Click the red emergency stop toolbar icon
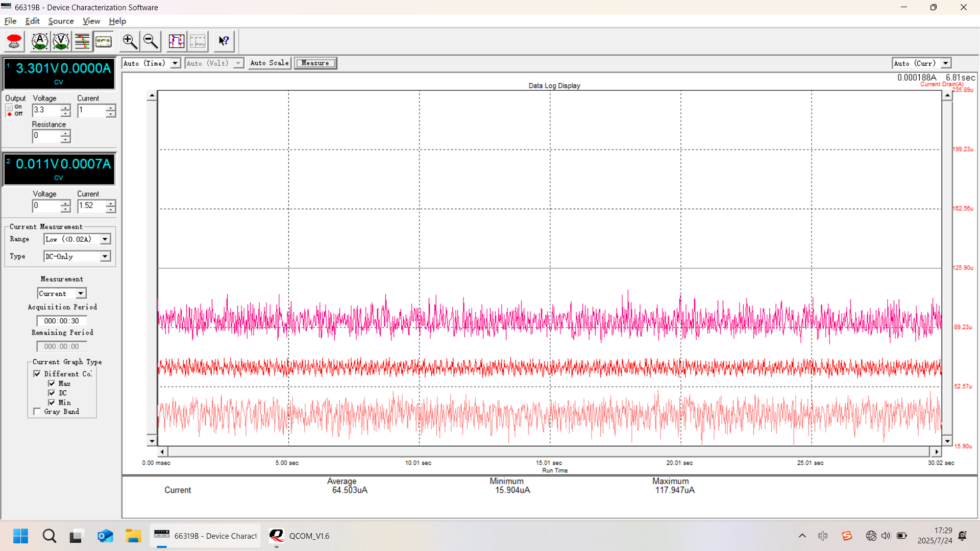This screenshot has width=980, height=551. pos(14,41)
